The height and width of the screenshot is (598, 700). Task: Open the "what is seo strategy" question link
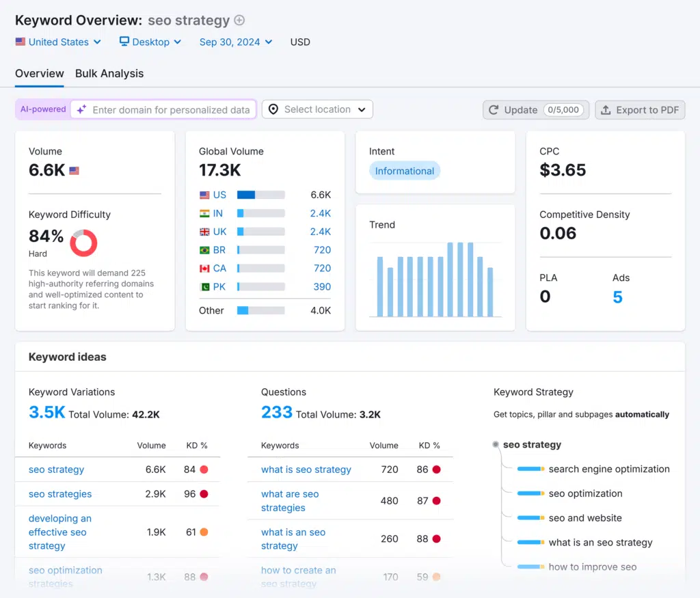tap(306, 470)
